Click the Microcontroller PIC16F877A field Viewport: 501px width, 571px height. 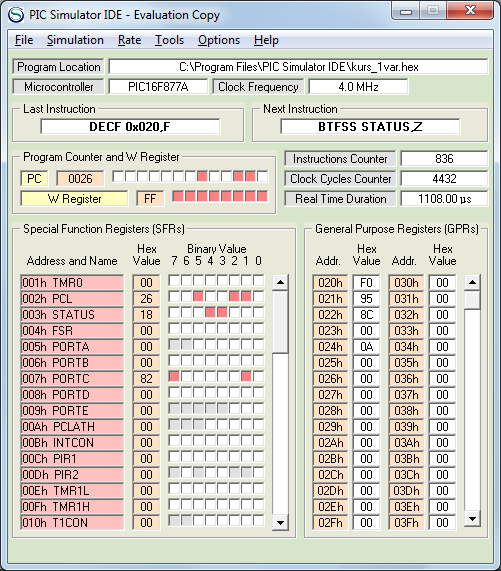coord(158,87)
